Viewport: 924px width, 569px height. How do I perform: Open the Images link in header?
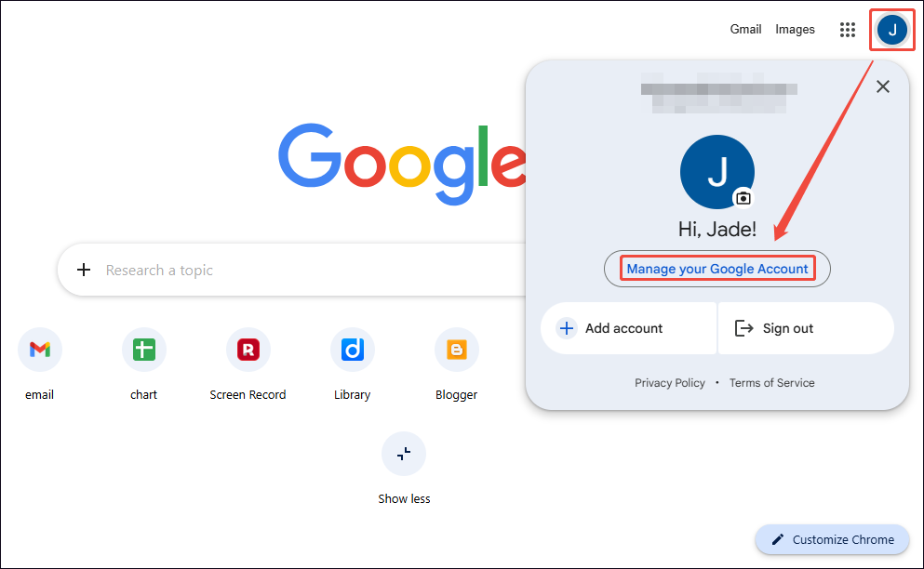pyautogui.click(x=795, y=29)
